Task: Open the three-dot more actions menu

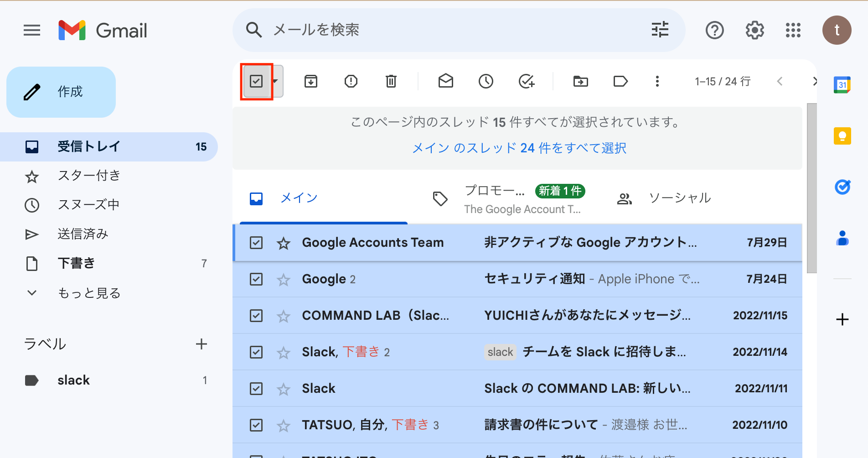Action: pyautogui.click(x=657, y=81)
